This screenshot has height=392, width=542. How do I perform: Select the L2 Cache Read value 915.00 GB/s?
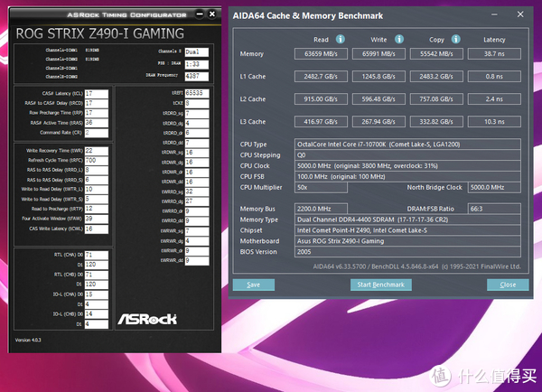tap(321, 98)
